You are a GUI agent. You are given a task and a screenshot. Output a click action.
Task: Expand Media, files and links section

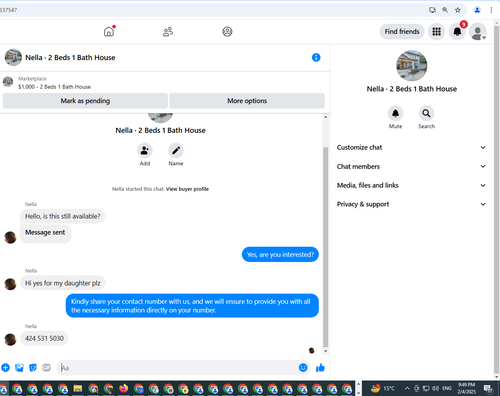[411, 185]
